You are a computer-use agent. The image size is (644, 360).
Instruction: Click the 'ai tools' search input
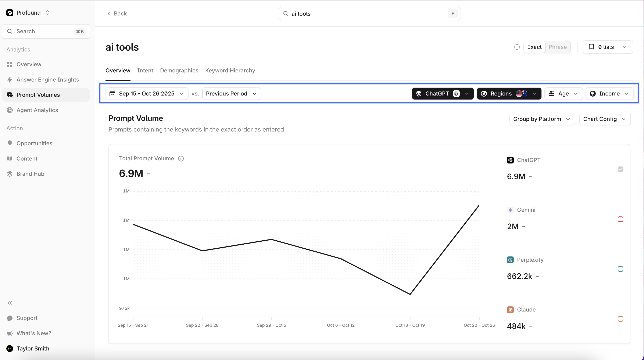[369, 14]
